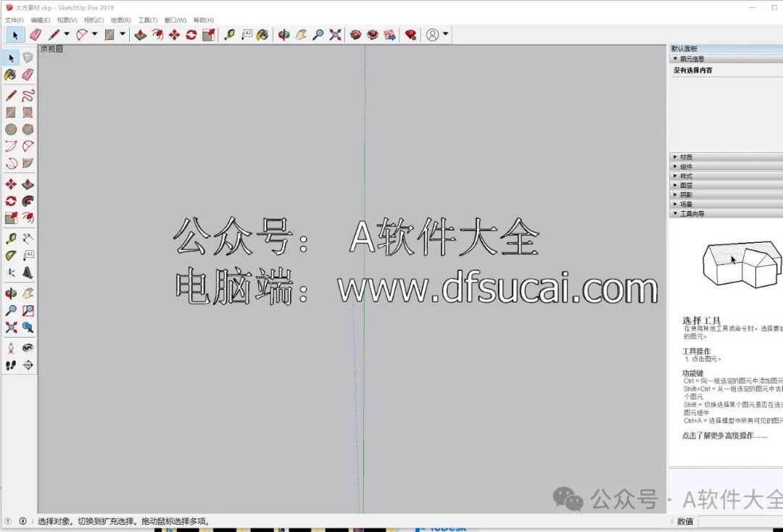Expand the 材质 materials panel
783x532 pixels.
676,156
